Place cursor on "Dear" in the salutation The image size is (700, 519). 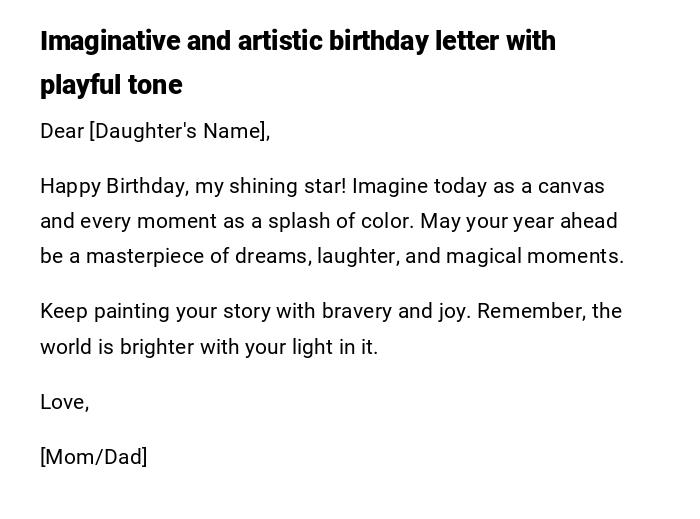pos(62,131)
